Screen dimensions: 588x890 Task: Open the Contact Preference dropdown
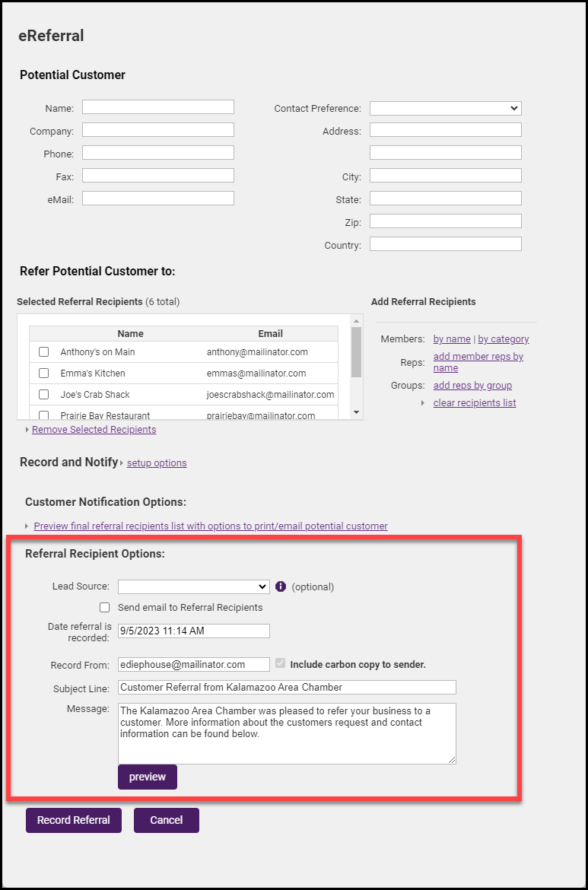pos(445,109)
